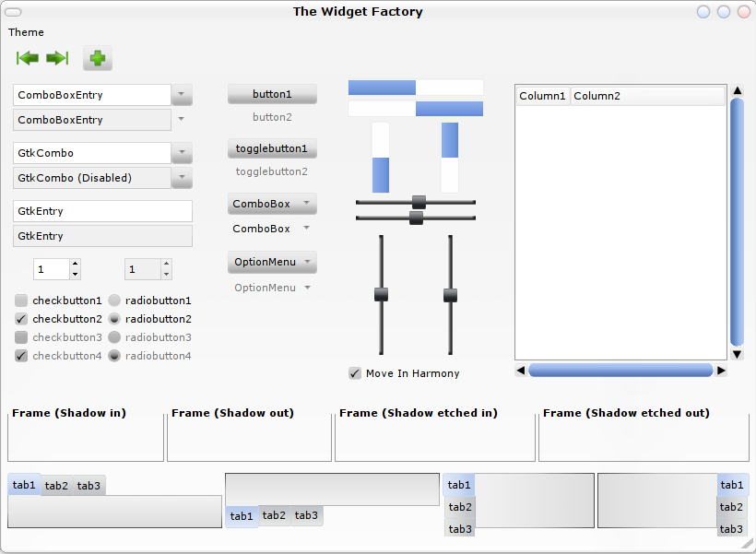Select tab2 in the left-tabs notebook
This screenshot has width=756, height=554.
(x=460, y=507)
